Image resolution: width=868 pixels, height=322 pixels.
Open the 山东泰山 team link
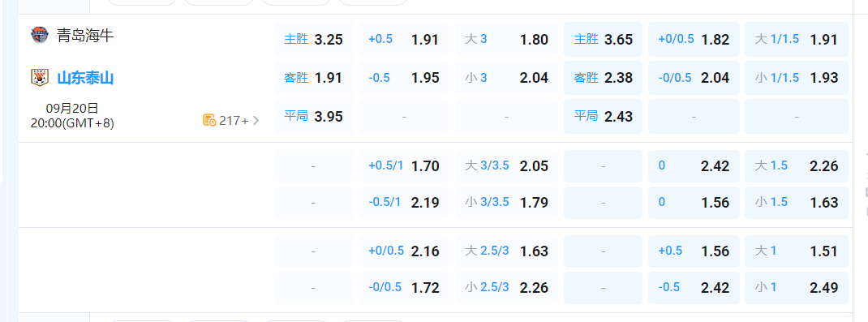85,78
